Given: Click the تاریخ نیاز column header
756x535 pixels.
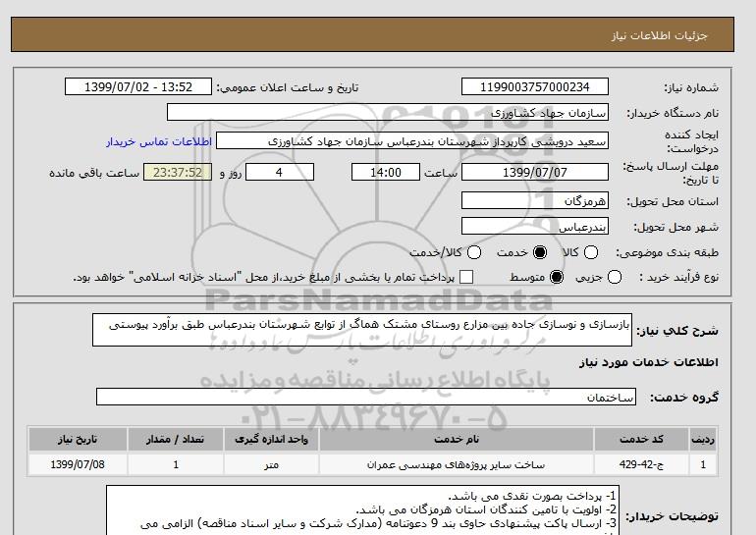Looking at the screenshot, I should 78,439.
